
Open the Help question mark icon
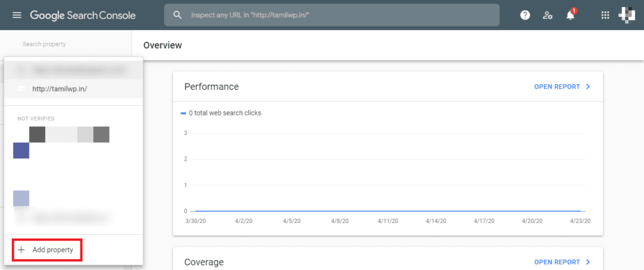(525, 15)
